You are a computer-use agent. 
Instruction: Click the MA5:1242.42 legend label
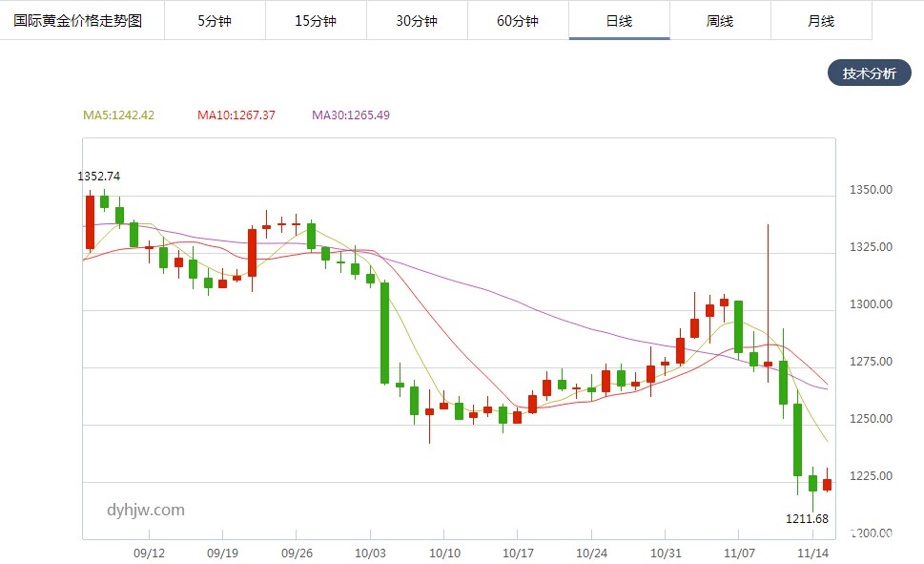tap(118, 115)
